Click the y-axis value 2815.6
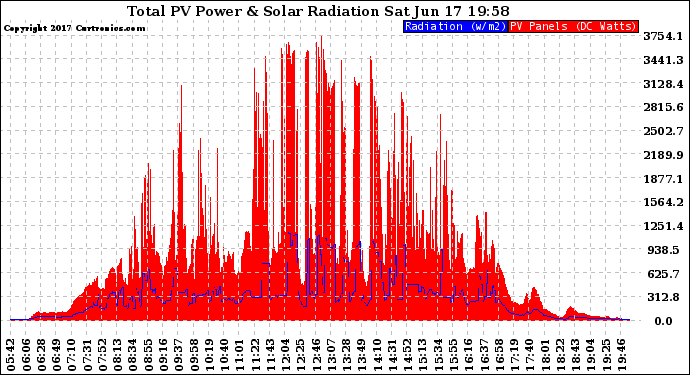This screenshot has width=690, height=375. [663, 107]
